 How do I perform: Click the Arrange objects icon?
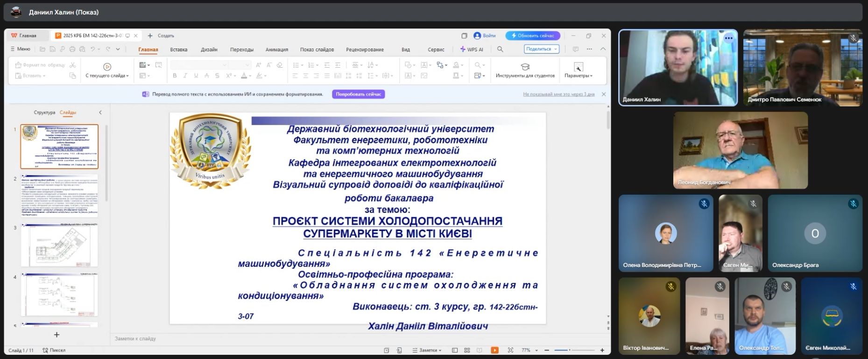(440, 65)
